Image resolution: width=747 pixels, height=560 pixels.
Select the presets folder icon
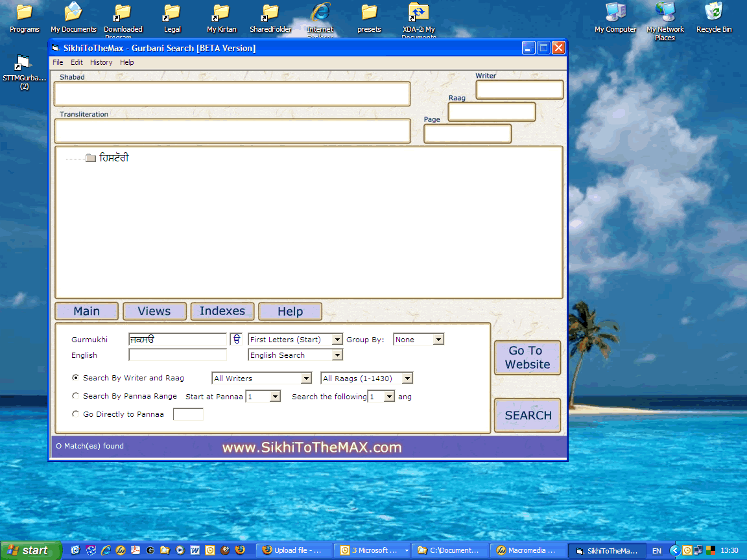369,19
